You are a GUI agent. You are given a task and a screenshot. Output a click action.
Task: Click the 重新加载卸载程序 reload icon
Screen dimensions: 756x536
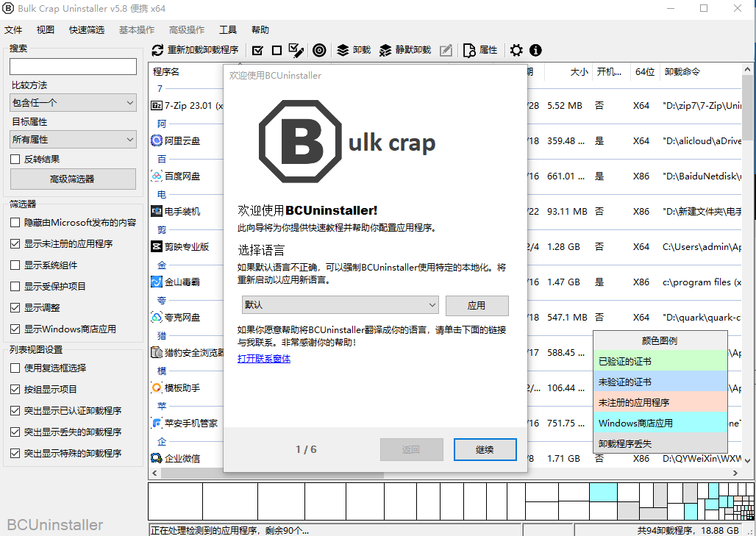(157, 50)
